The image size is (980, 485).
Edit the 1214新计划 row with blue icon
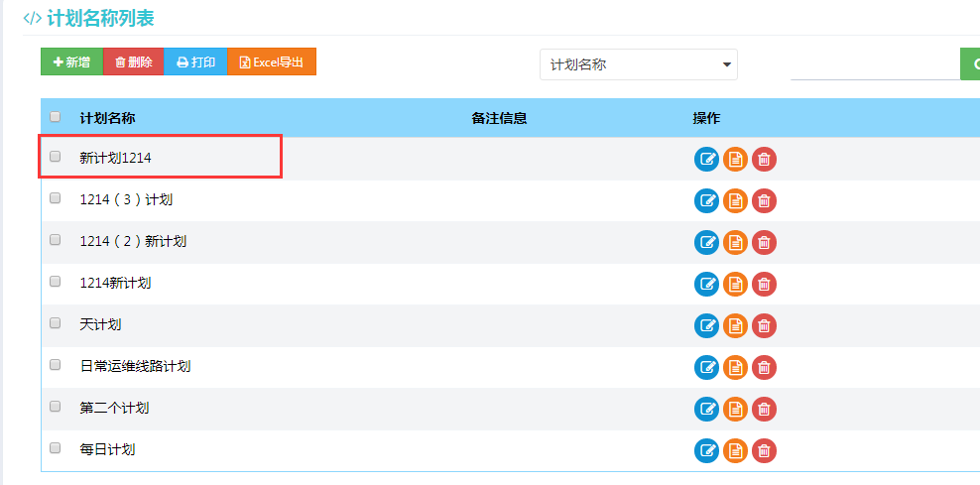coord(706,285)
